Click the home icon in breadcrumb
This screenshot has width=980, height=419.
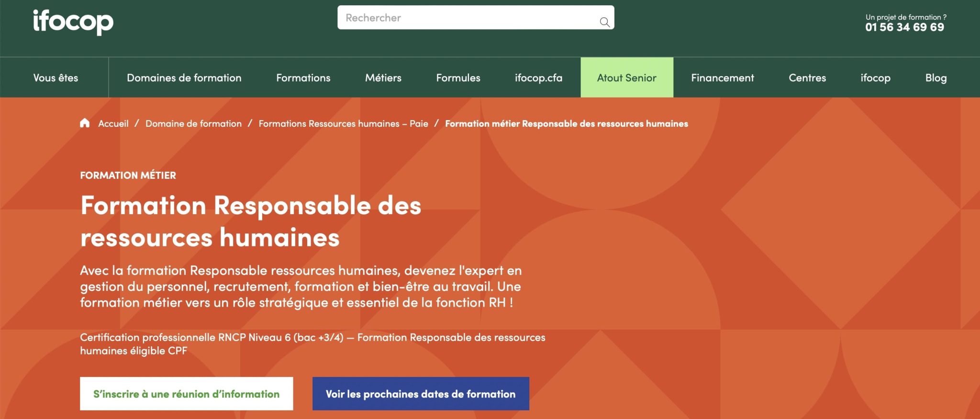coord(85,123)
